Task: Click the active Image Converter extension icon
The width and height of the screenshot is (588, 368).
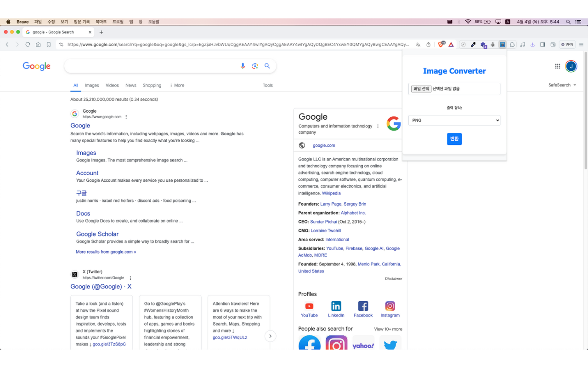Action: pos(502,45)
